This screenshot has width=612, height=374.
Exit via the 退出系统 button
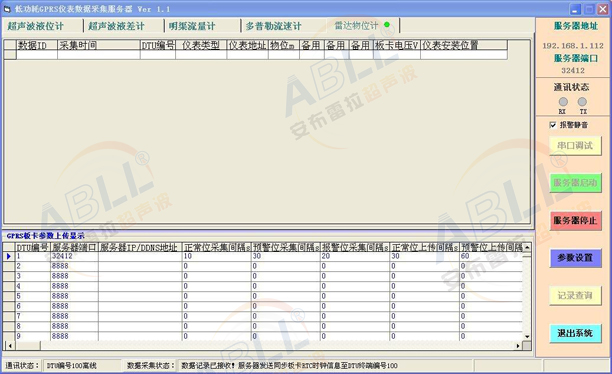(x=575, y=333)
